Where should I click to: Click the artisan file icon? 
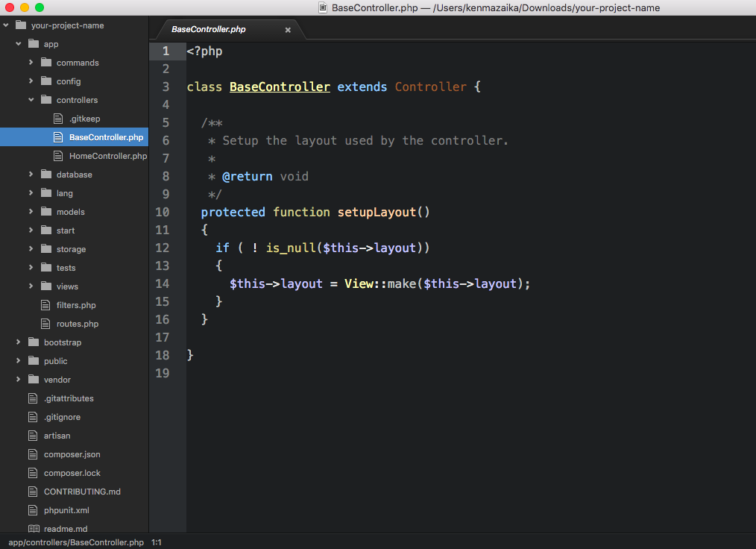coord(33,436)
